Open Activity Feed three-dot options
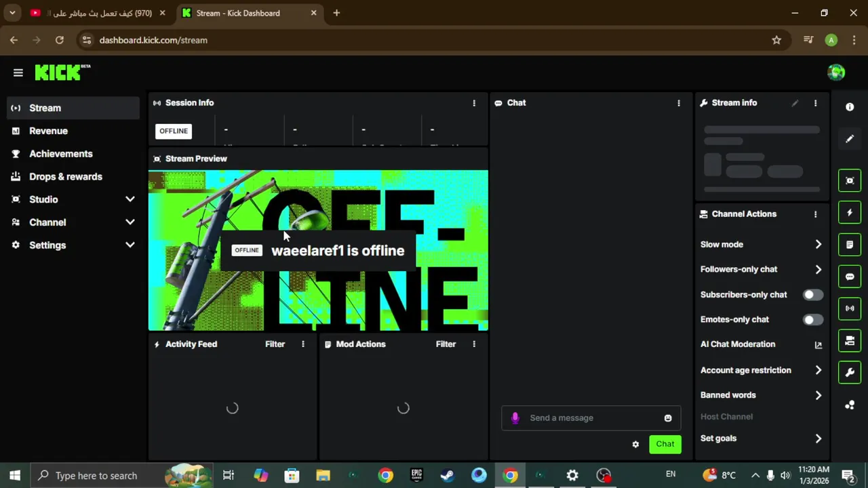 pos(303,344)
